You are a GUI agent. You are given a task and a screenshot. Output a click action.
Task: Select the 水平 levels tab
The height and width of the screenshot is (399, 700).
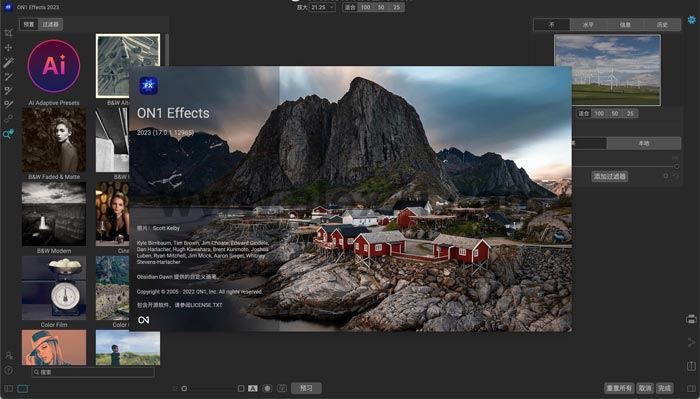point(588,25)
